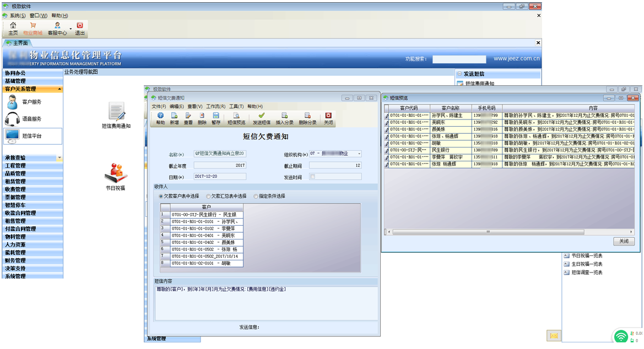The image size is (644, 349).
Task: Click the 暂存 save disk icon
Action: coord(216,116)
